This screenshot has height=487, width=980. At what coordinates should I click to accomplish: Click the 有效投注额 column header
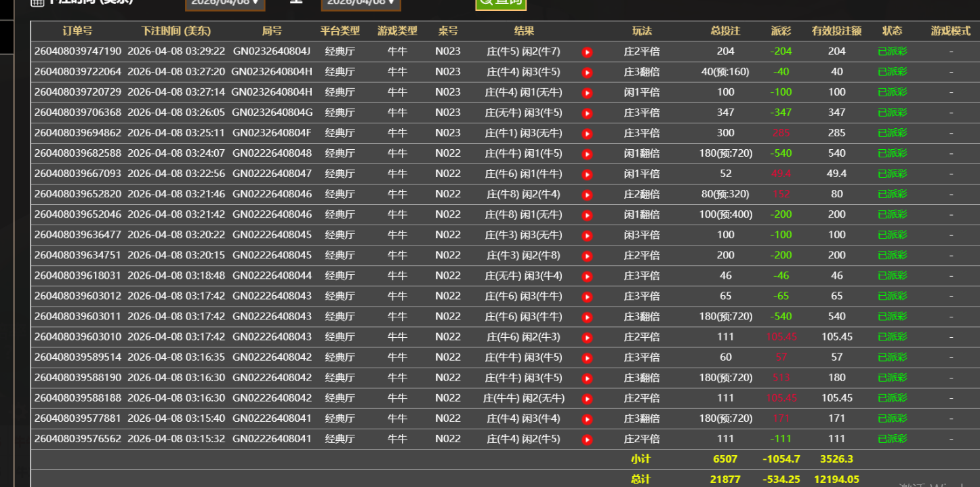836,31
